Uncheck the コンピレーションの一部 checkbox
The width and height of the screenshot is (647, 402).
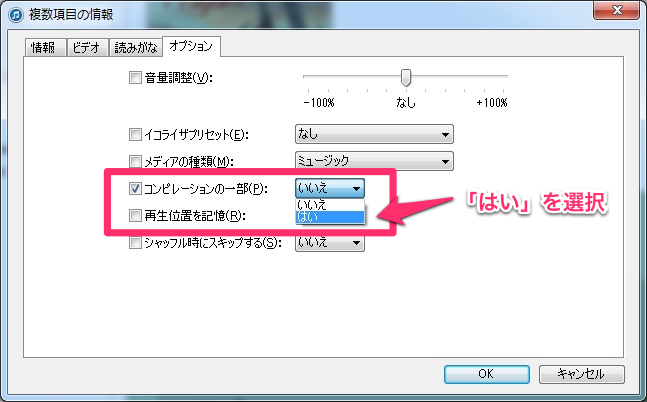click(x=135, y=189)
